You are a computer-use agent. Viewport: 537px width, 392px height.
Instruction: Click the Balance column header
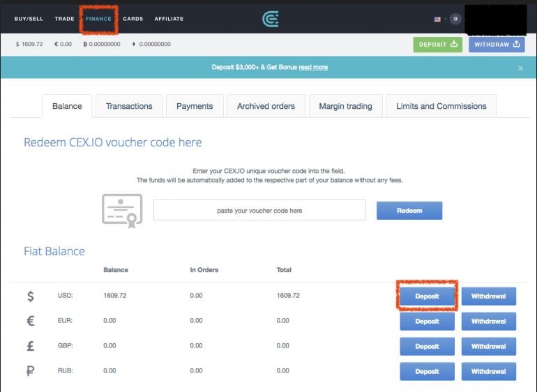coord(115,270)
